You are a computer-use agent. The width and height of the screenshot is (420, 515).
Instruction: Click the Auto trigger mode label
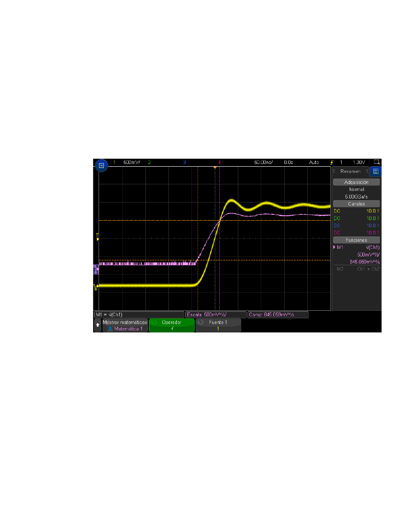click(313, 162)
